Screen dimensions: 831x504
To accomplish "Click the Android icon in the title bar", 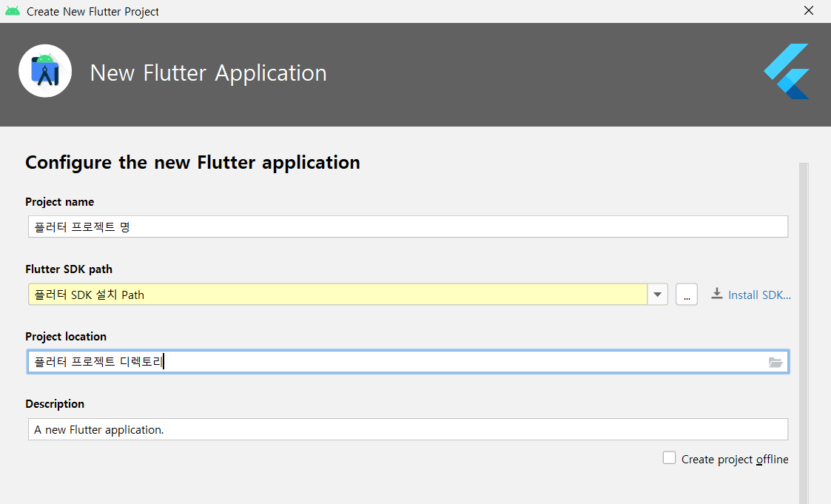I will click(x=12, y=11).
